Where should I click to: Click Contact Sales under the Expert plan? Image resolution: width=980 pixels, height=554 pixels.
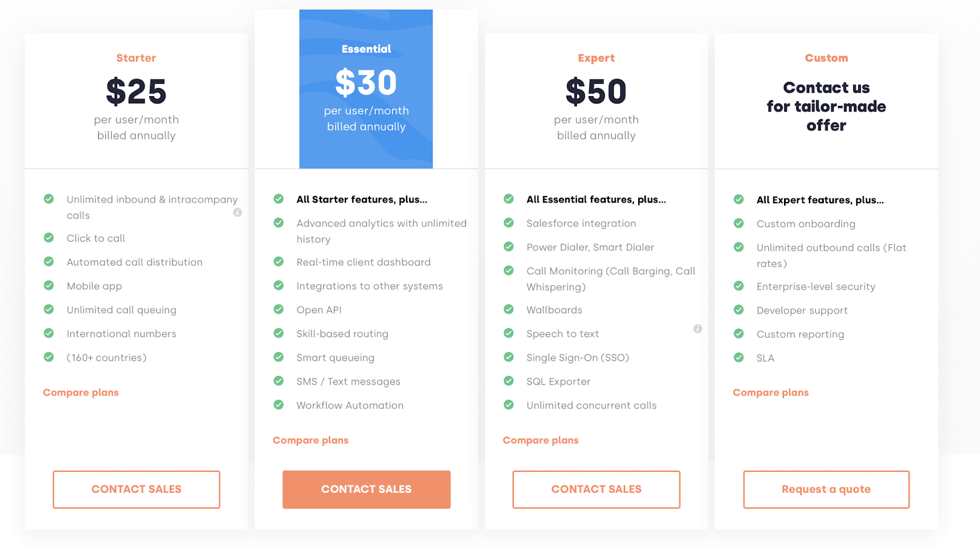(x=596, y=489)
